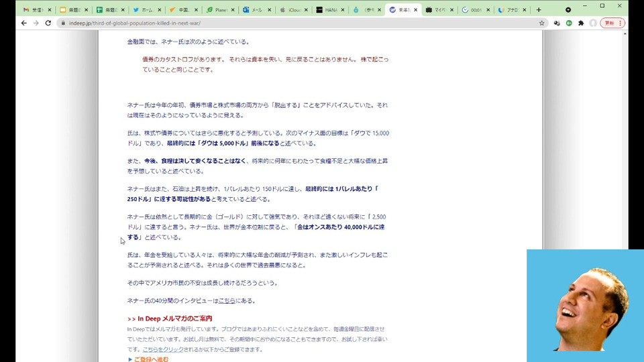This screenshot has height=362, width=644.
Task: Open the こちらをクリック registration link
Action: [x=163, y=350]
